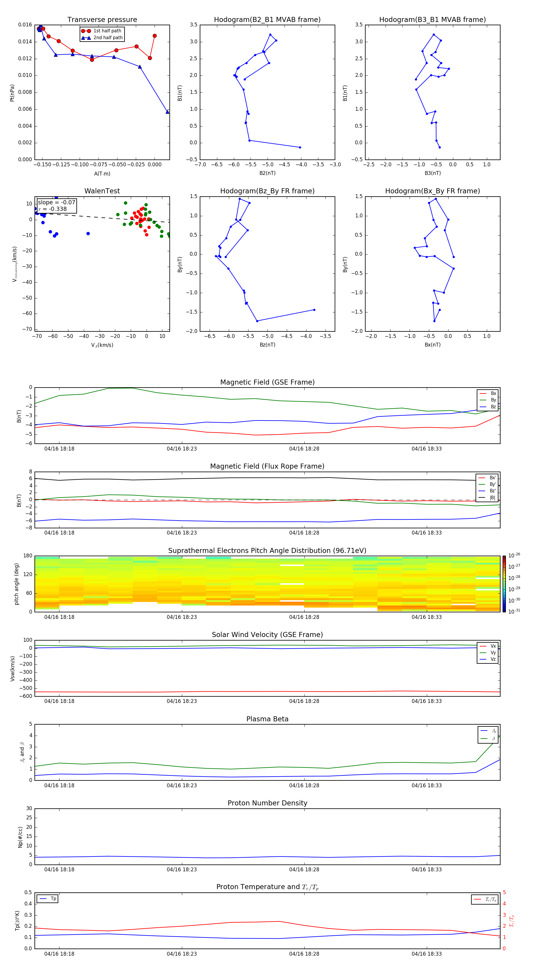The width and height of the screenshot is (535, 980).
Task: Click the A(T·m) x-axis label
Action: [102, 173]
